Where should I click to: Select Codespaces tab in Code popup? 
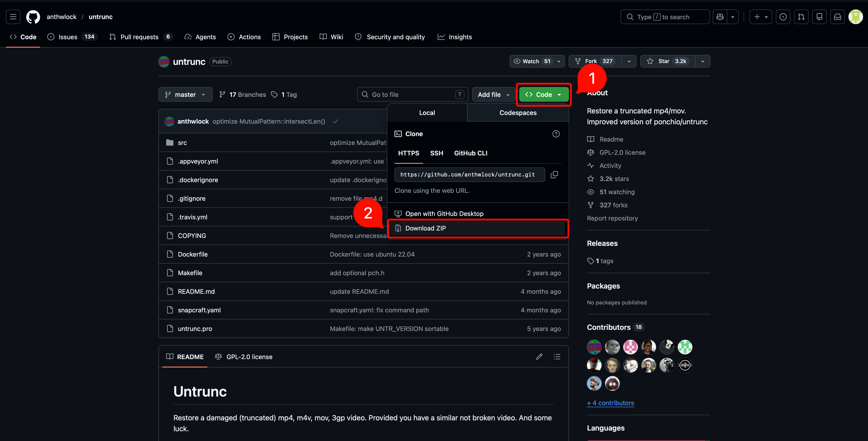(518, 113)
